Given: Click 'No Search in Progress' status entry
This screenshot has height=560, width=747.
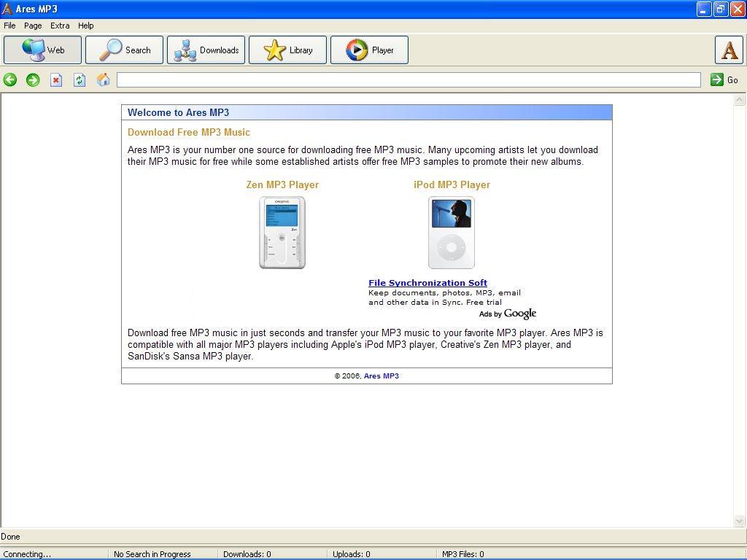Looking at the screenshot, I should 152,554.
